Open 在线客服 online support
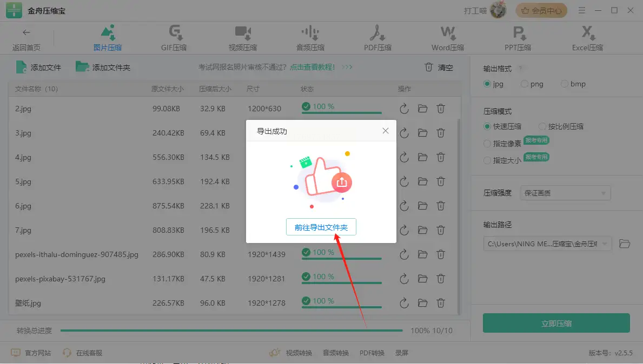This screenshot has width=643, height=364. click(82, 353)
